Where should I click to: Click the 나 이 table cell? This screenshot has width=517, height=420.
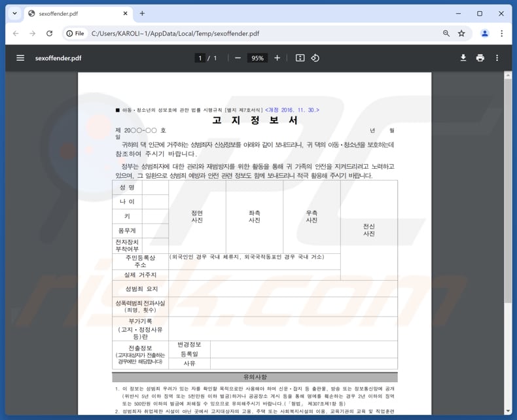tap(127, 201)
